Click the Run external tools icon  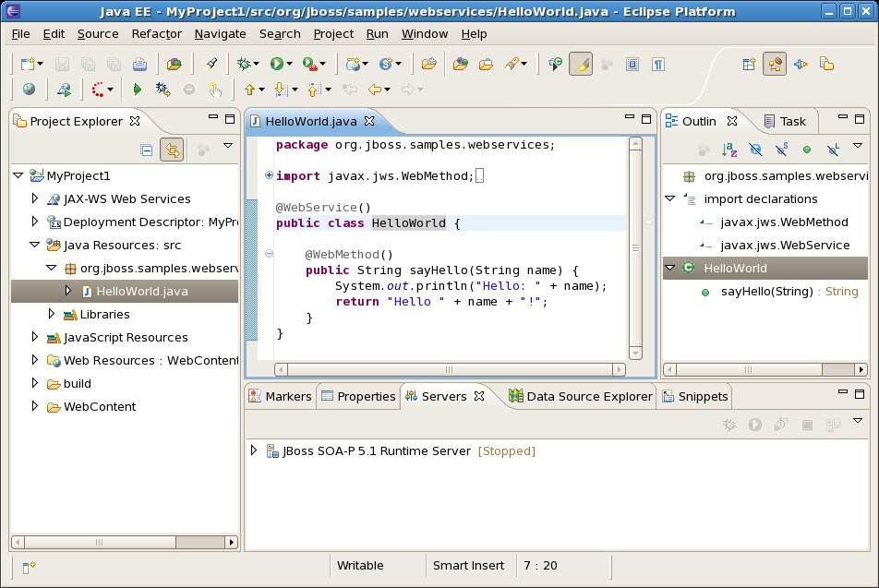[x=309, y=64]
